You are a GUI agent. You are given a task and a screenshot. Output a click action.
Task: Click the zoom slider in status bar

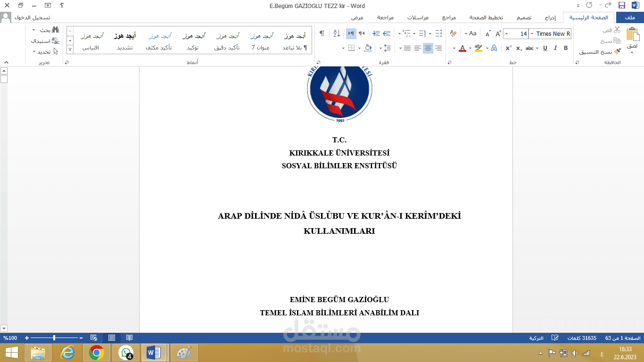54,338
